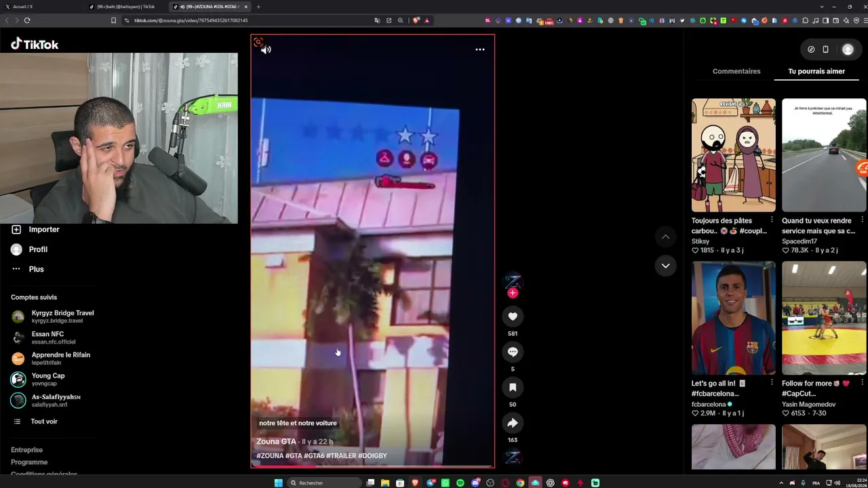Click the circular icon beside phone icon

point(811,49)
